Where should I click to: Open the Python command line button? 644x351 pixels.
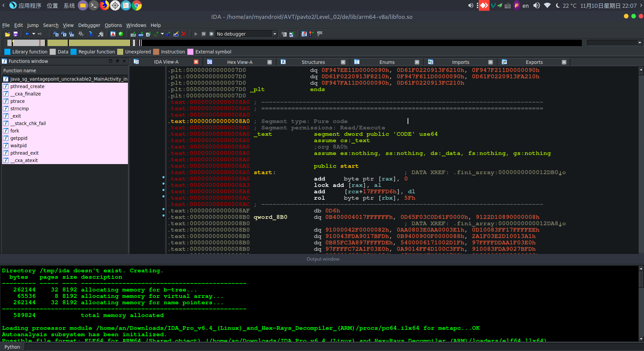(x=12, y=347)
